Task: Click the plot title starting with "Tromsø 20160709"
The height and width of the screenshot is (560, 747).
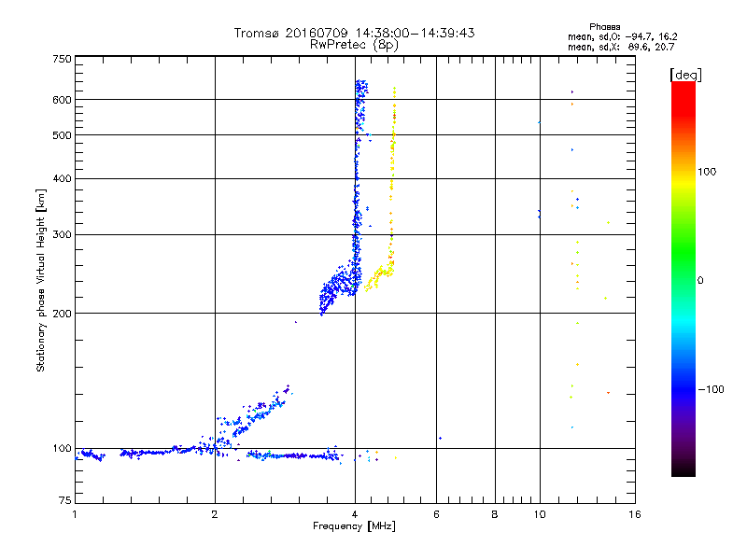Action: click(x=354, y=33)
